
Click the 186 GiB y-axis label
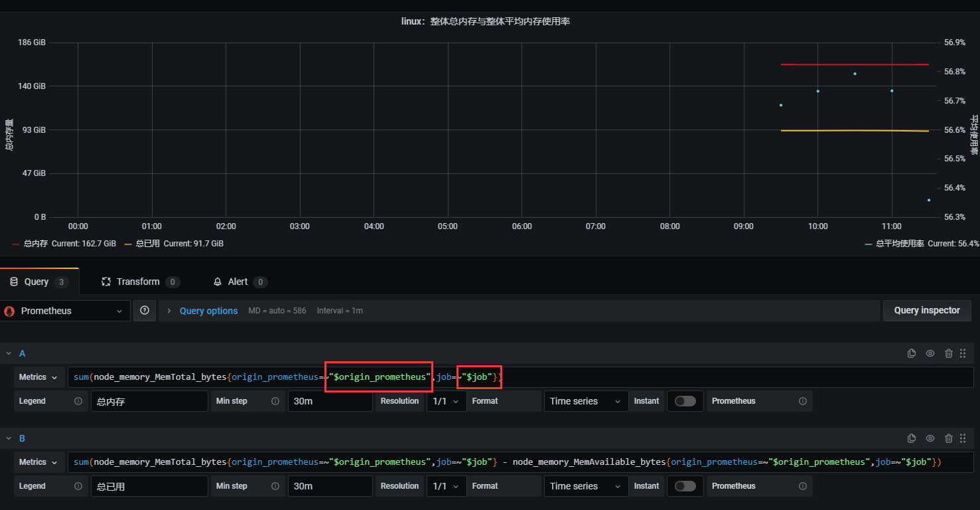32,42
